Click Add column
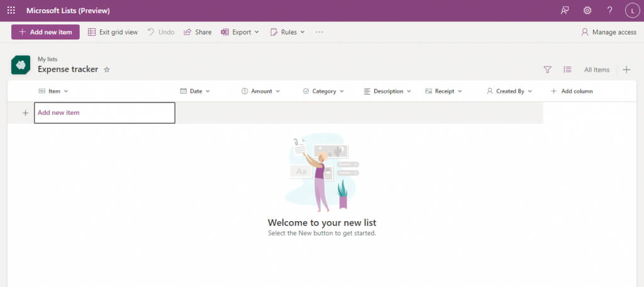The height and width of the screenshot is (287, 644). click(572, 91)
